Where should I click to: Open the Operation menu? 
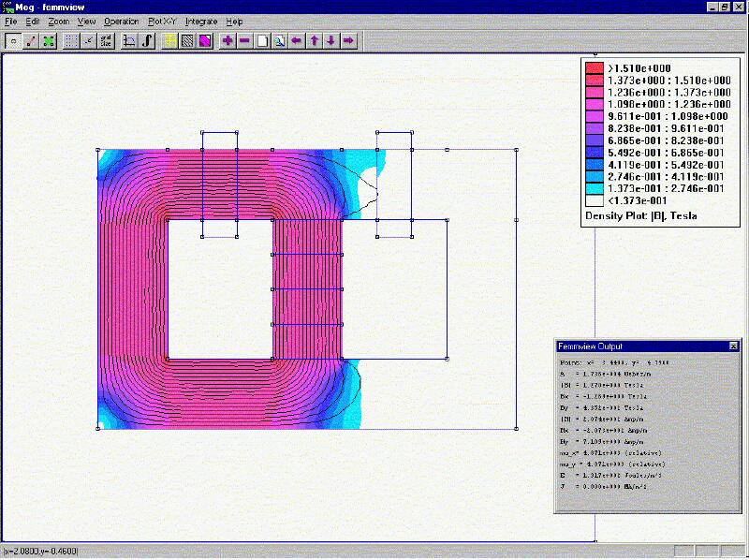click(121, 21)
